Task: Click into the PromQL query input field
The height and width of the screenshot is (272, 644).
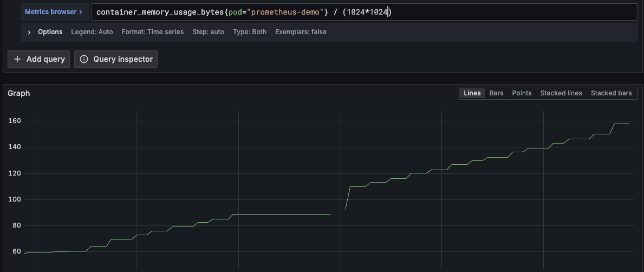Action: (x=365, y=12)
